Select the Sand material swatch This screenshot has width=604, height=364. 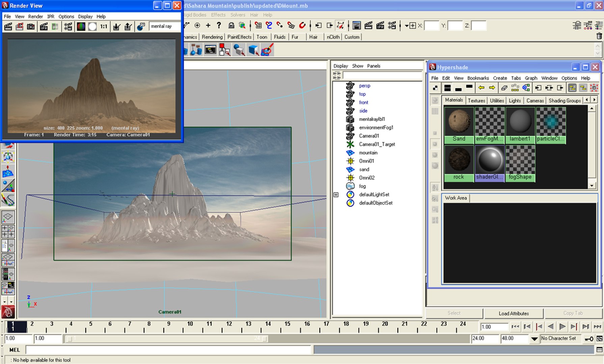click(x=459, y=125)
